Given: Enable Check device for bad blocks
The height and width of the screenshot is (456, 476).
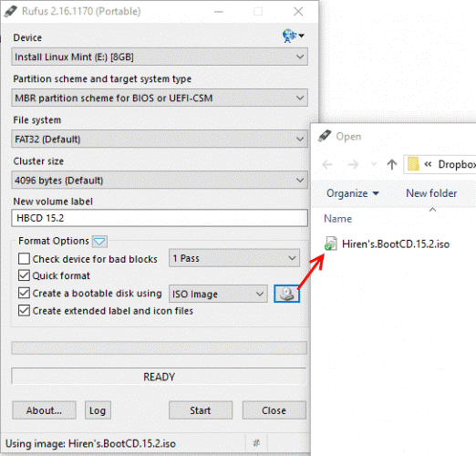Looking at the screenshot, I should [x=24, y=259].
